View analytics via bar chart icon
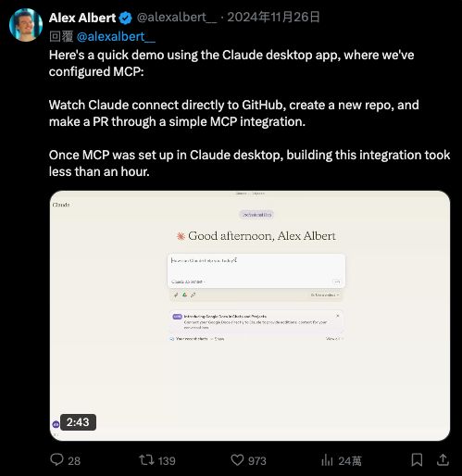Screen dimensions: 462x476 click(x=327, y=460)
